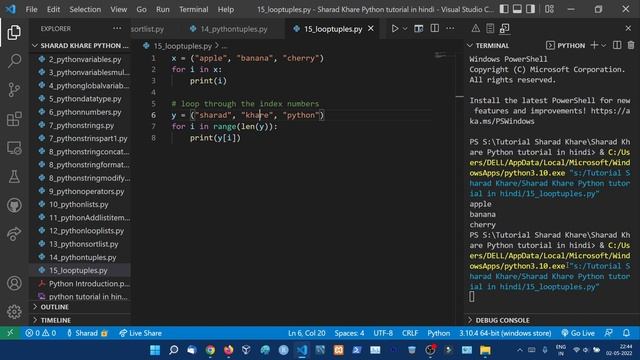
Task: Open the Windows Start button
Action: pos(155,350)
